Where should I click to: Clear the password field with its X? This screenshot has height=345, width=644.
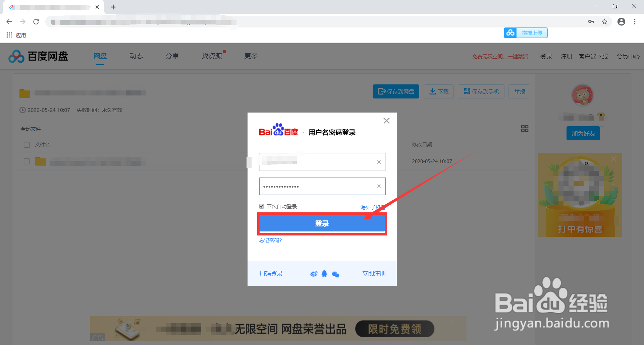click(379, 186)
